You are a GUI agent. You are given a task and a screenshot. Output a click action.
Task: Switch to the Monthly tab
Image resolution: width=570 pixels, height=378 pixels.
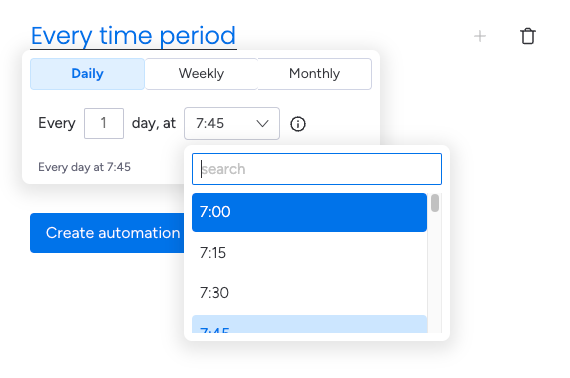pos(314,74)
